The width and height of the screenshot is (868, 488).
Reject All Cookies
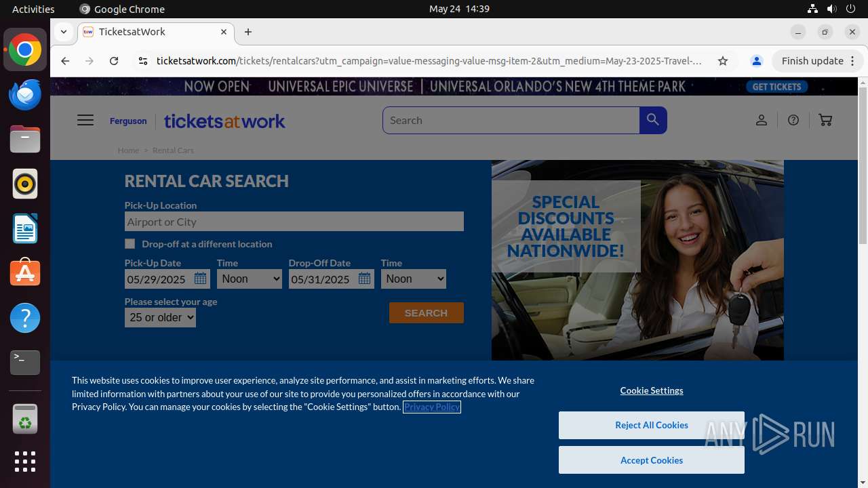[x=652, y=425]
